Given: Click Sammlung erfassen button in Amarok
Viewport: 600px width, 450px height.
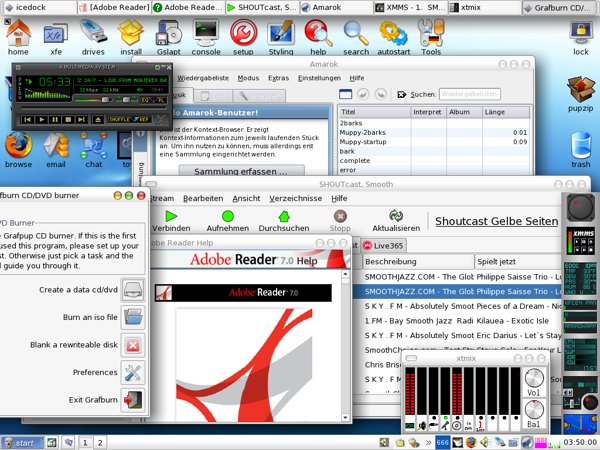Looking at the screenshot, I should [x=241, y=171].
